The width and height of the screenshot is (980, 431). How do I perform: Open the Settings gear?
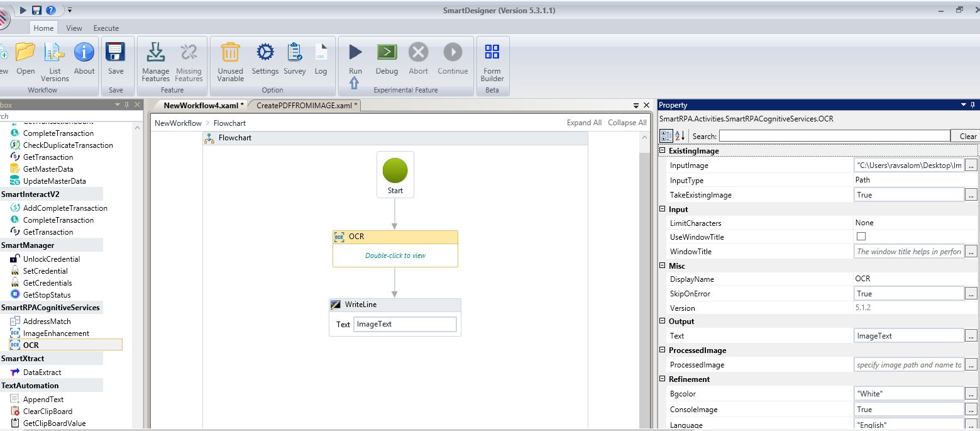[x=265, y=53]
